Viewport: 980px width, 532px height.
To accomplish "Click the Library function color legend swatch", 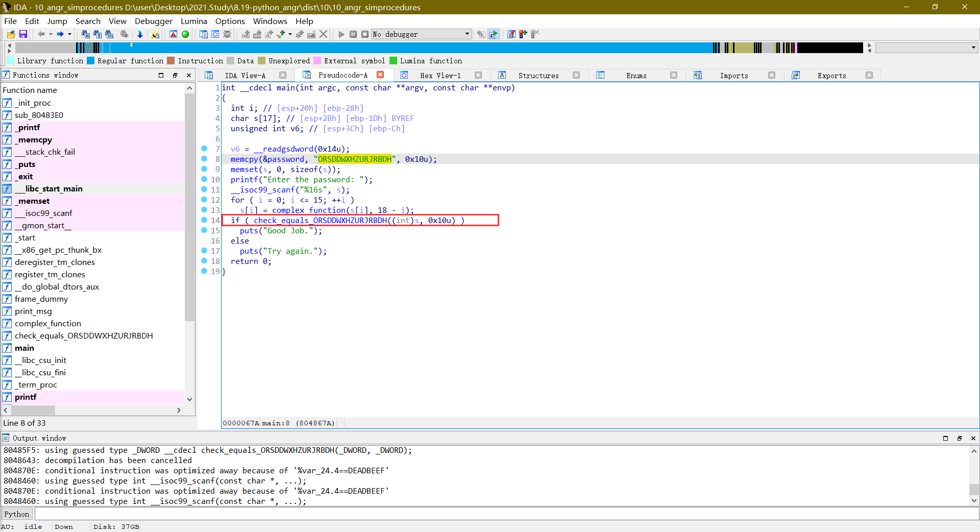I will (x=10, y=61).
